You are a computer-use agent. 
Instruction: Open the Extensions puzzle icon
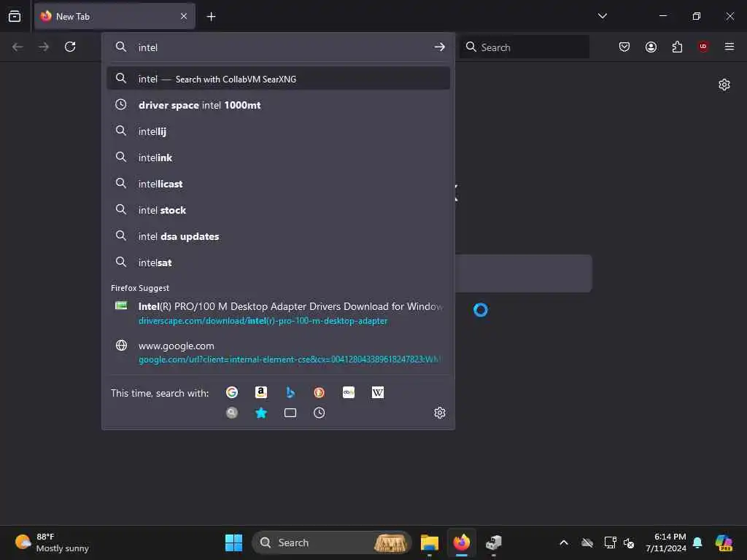point(677,47)
